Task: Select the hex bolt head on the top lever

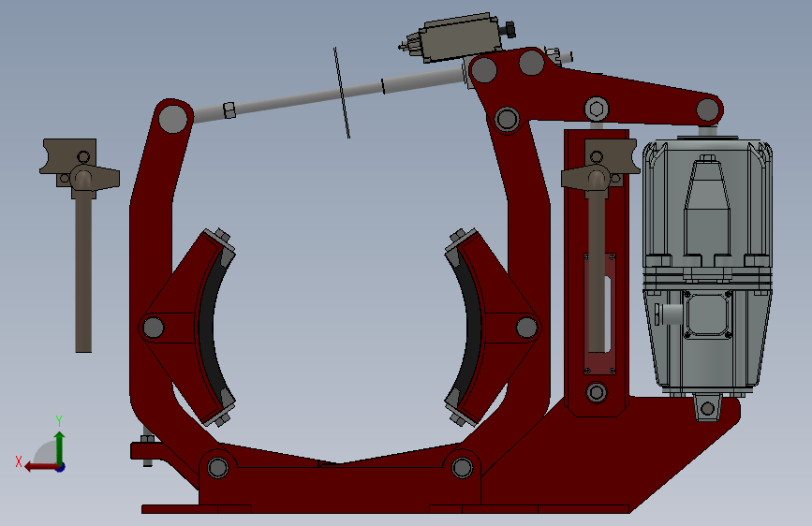Action: click(597, 109)
